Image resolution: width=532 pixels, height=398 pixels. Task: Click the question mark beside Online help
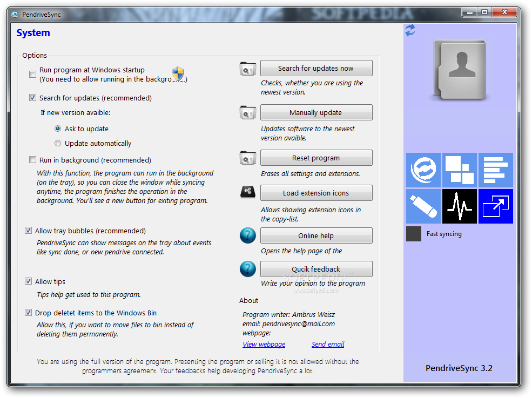(248, 235)
